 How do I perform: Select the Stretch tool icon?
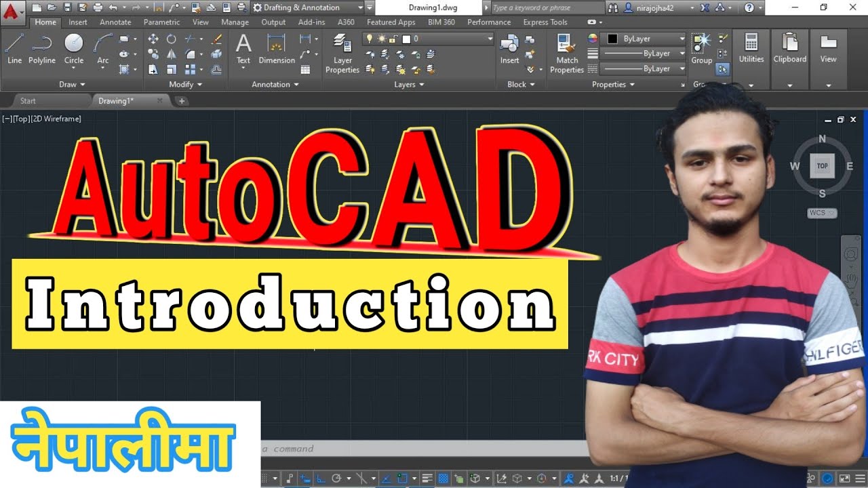(x=153, y=69)
